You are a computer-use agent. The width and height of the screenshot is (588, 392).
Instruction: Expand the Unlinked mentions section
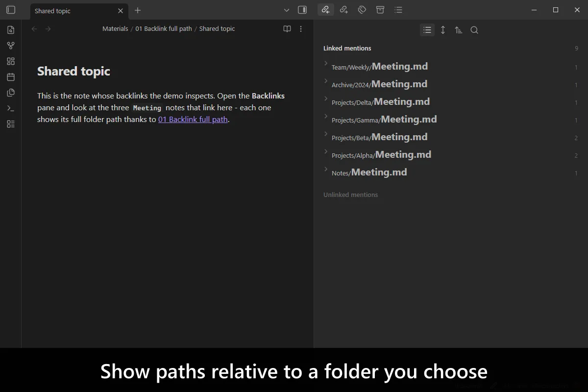(x=351, y=195)
